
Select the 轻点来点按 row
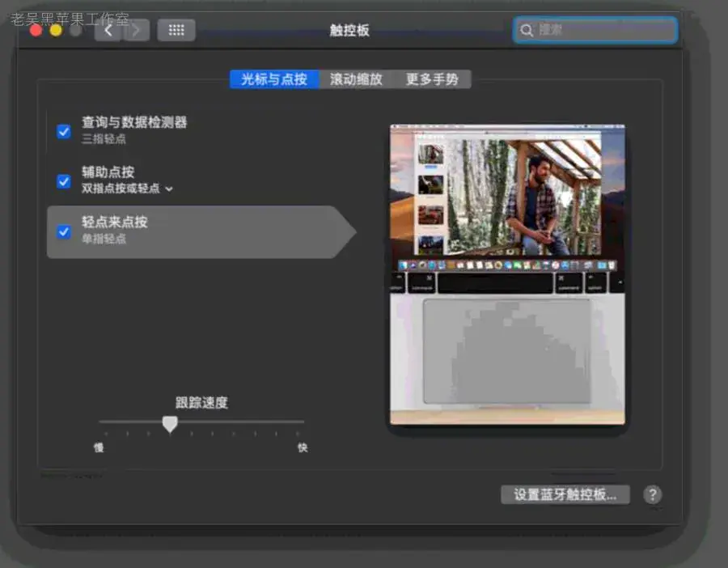(x=201, y=231)
